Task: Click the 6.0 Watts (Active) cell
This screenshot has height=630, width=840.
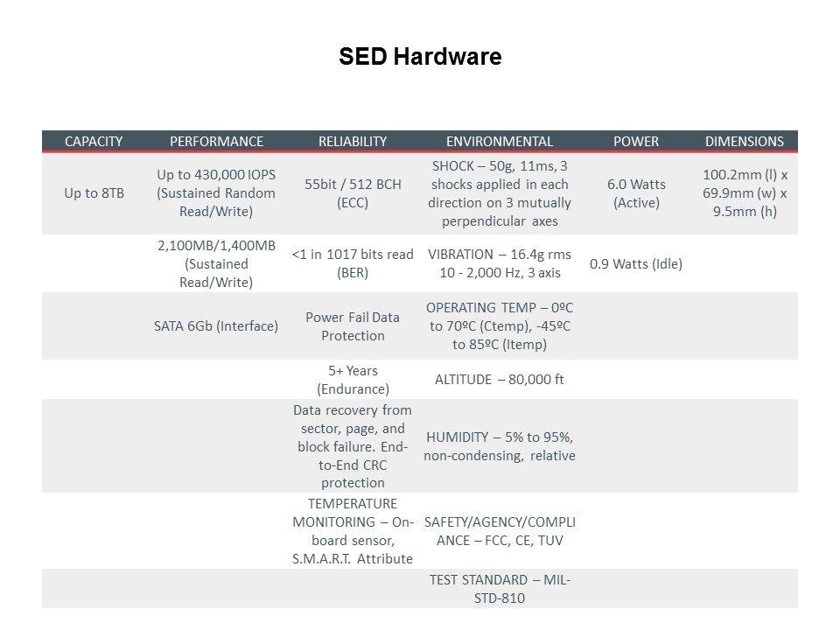Action: click(636, 193)
